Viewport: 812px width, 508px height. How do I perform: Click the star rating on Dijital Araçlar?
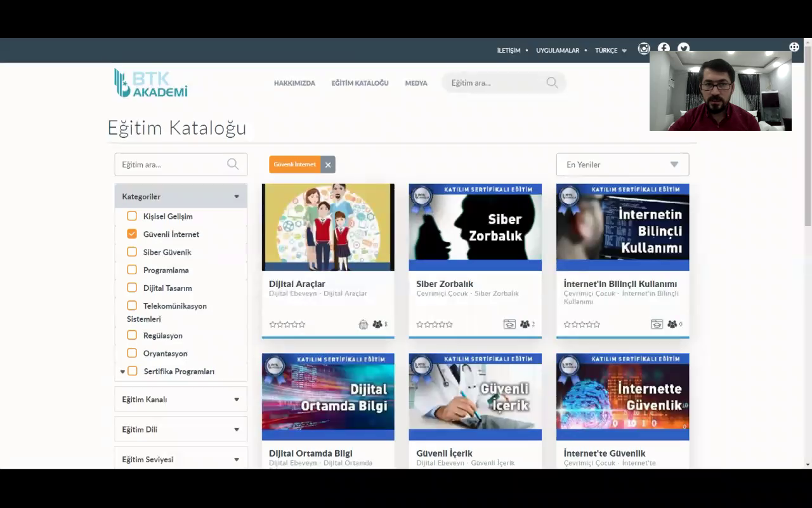point(287,324)
